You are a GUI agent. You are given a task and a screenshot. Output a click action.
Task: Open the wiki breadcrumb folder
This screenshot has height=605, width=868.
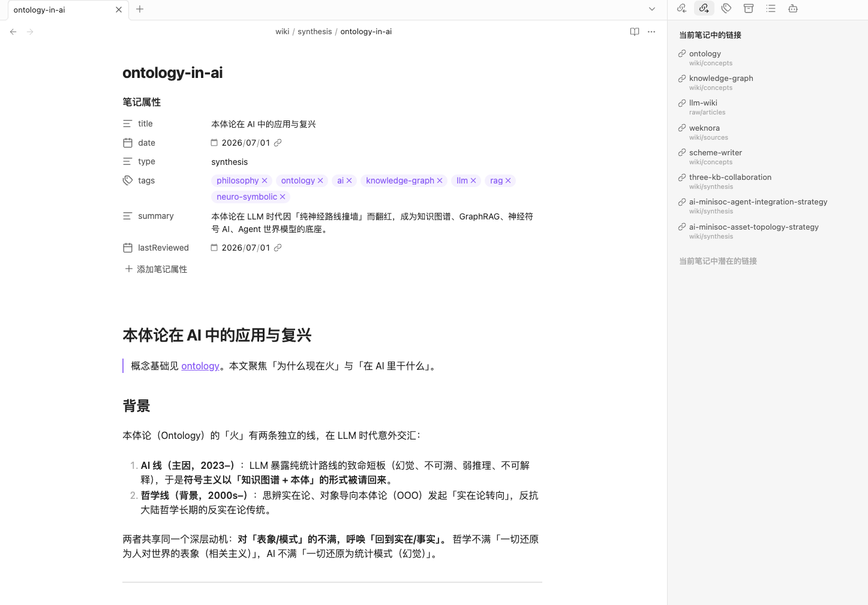click(x=282, y=32)
